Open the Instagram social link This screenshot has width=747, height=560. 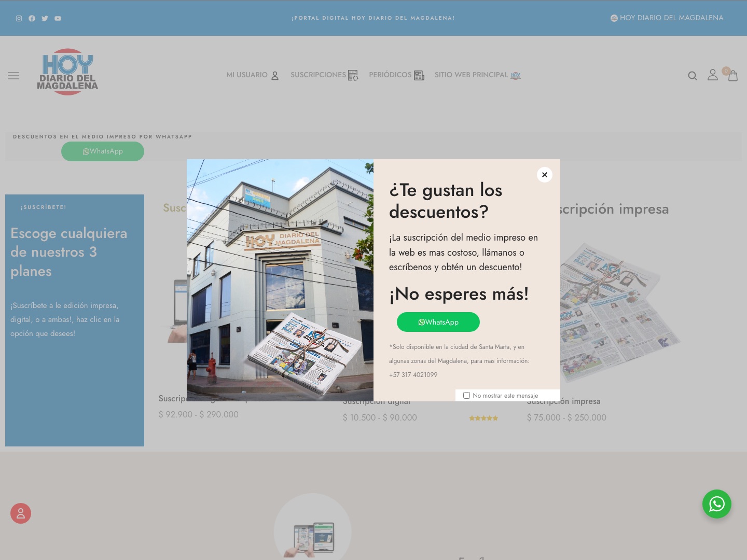pos(19,18)
